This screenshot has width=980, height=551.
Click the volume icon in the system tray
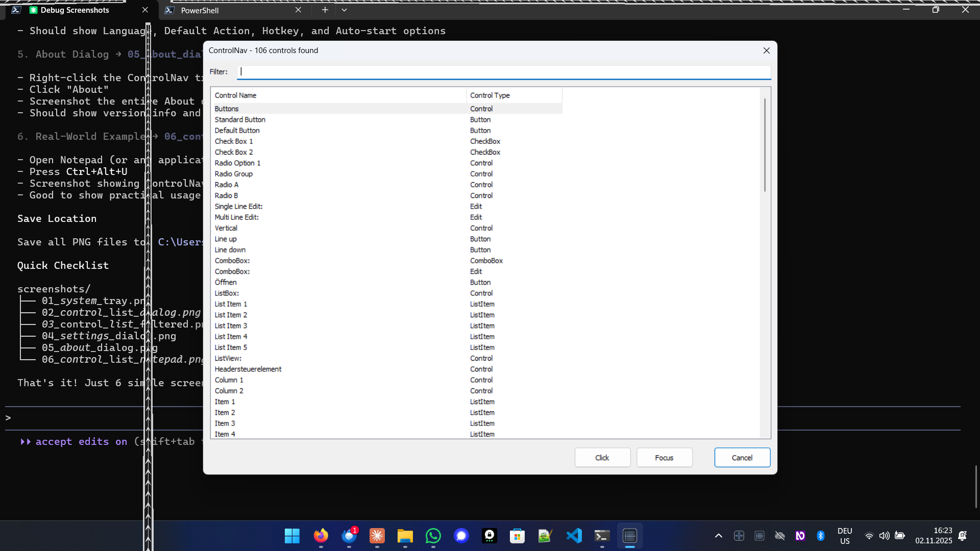coord(885,536)
